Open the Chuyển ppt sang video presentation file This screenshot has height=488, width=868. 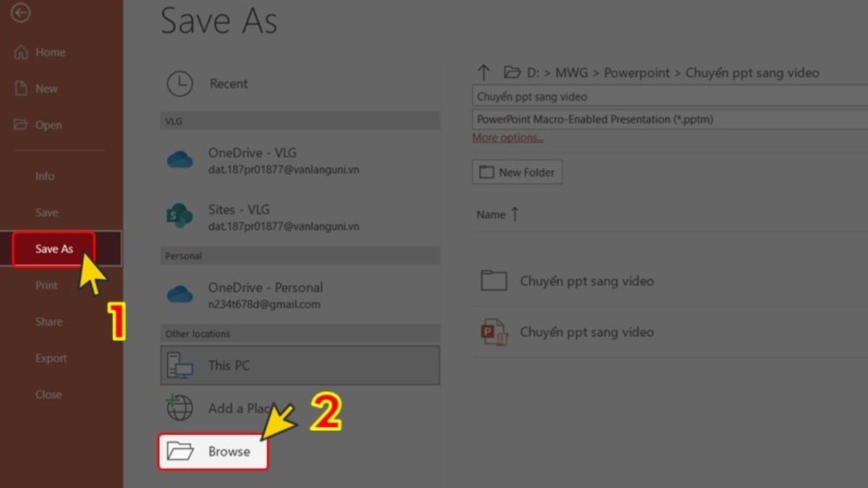(586, 333)
